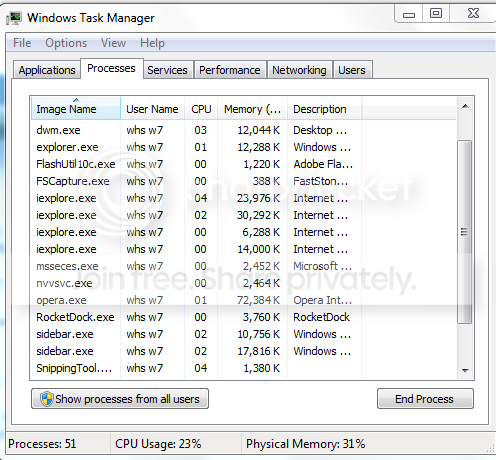Click the 2,464 K memory value
496x460 pixels.
[261, 283]
